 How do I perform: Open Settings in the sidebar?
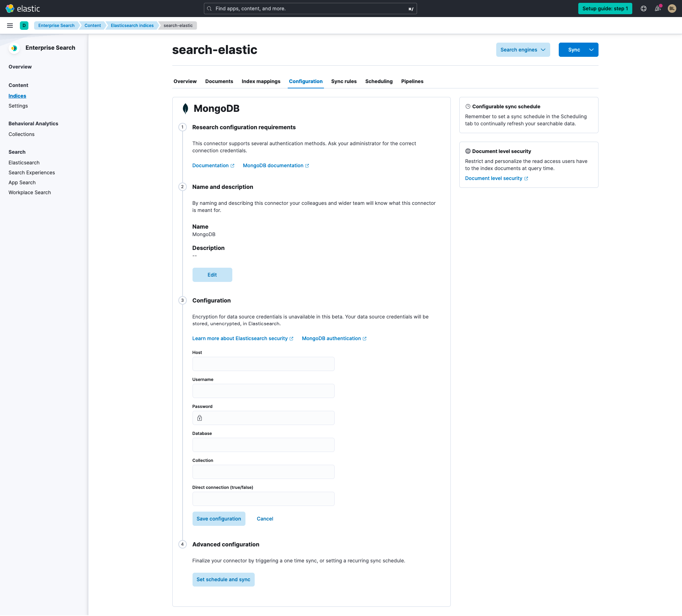point(18,106)
